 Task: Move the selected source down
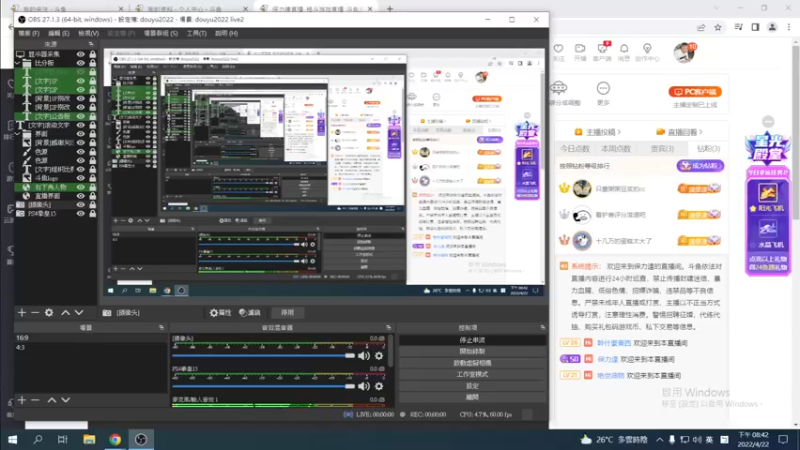coord(79,312)
